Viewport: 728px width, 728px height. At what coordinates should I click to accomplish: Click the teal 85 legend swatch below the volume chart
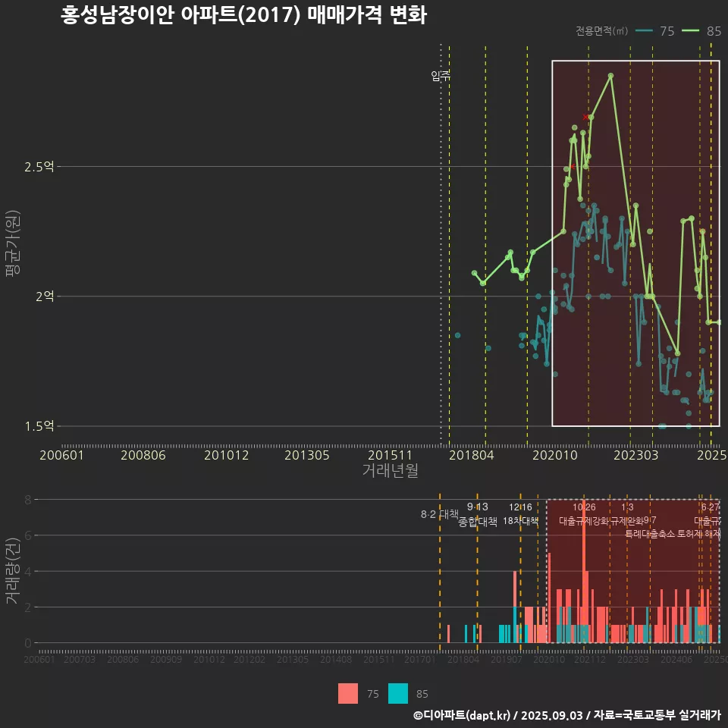coord(398,694)
